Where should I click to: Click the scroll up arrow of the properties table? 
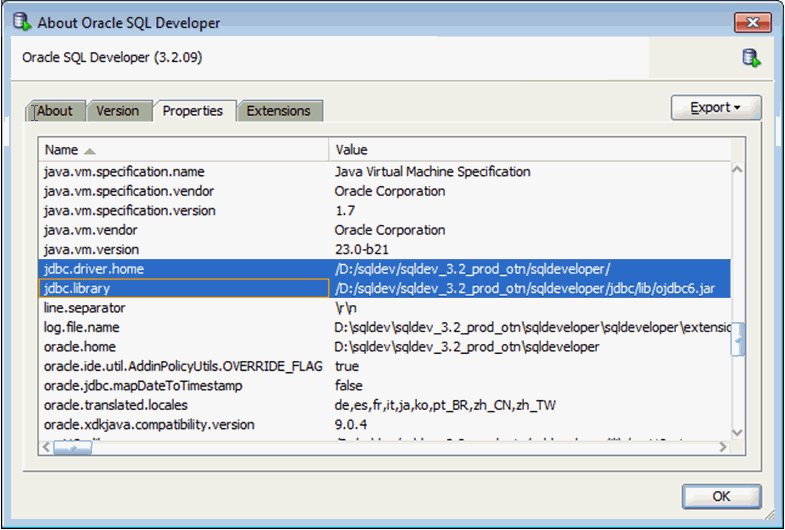pyautogui.click(x=737, y=170)
